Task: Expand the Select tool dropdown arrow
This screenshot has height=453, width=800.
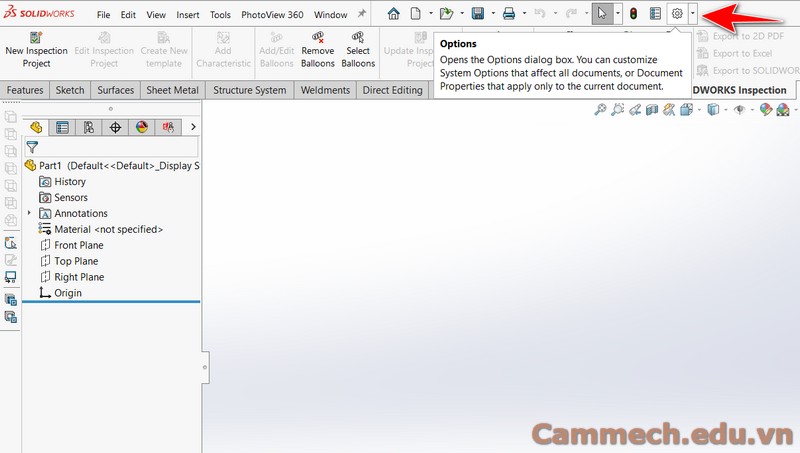Action: point(617,14)
